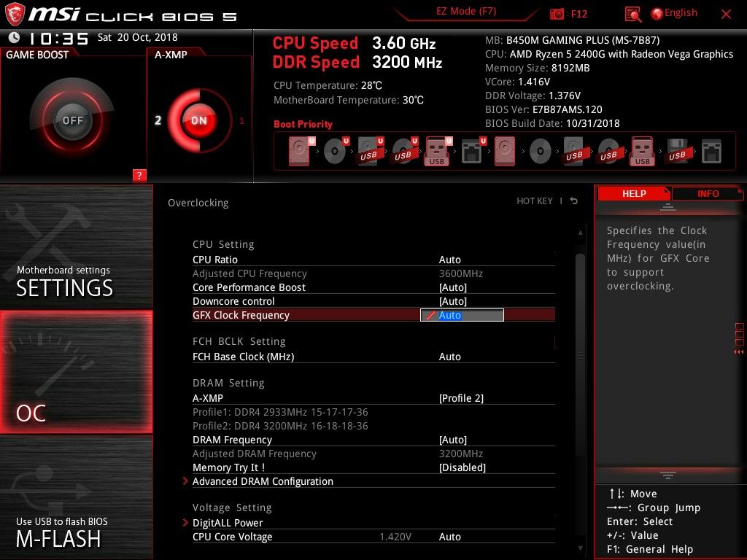
Task: Click Profile2: DDR4 3200MHz 16-18-18-36 text
Action: (x=280, y=426)
